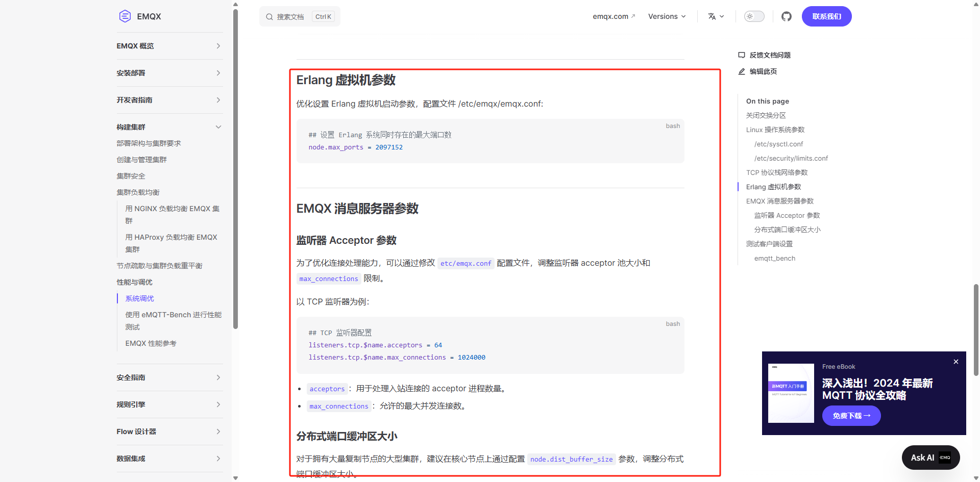980x482 pixels.
Task: Open 使用 eMQTT-Bench 进行性能测试 page
Action: tap(174, 321)
